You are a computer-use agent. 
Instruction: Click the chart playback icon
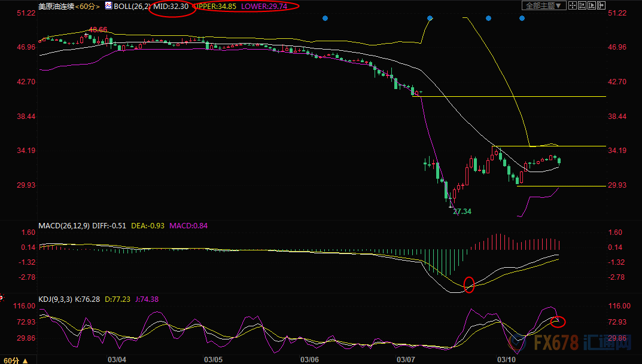(593, 5)
